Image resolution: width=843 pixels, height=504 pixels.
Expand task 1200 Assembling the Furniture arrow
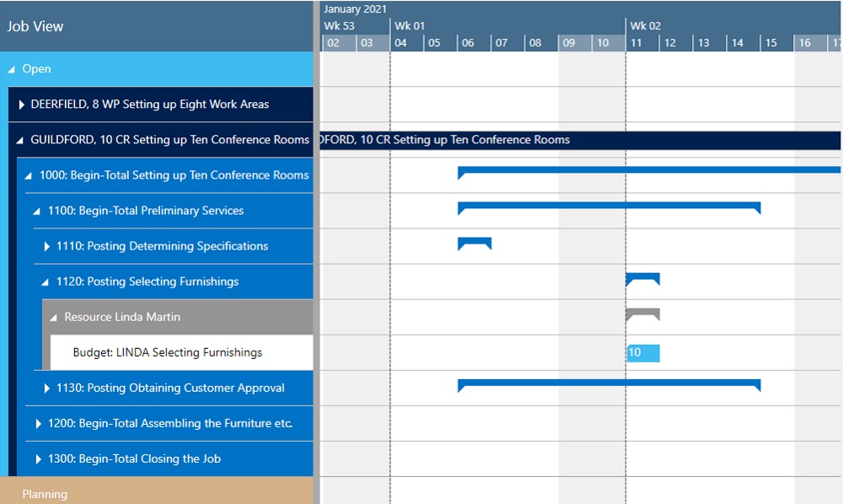pos(38,423)
